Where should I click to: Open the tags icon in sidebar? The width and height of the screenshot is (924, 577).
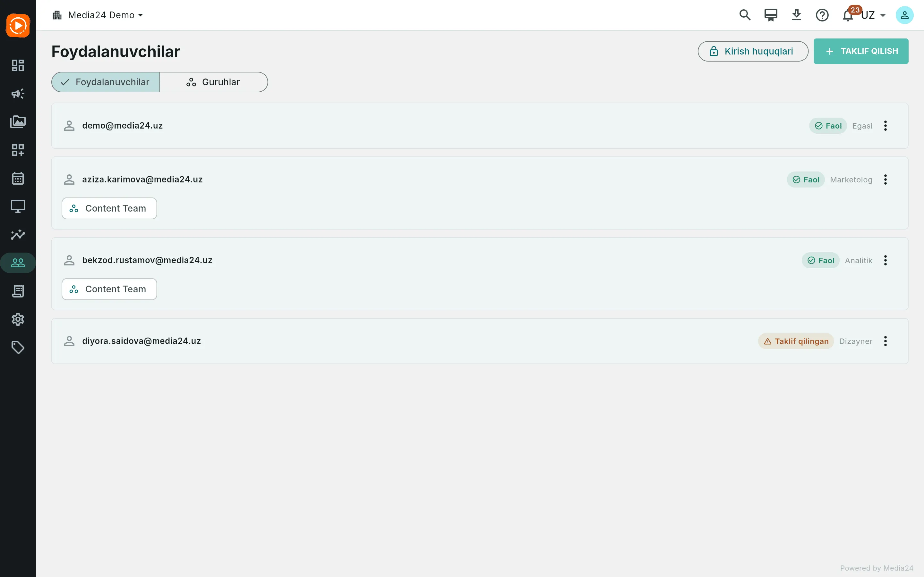[18, 348]
